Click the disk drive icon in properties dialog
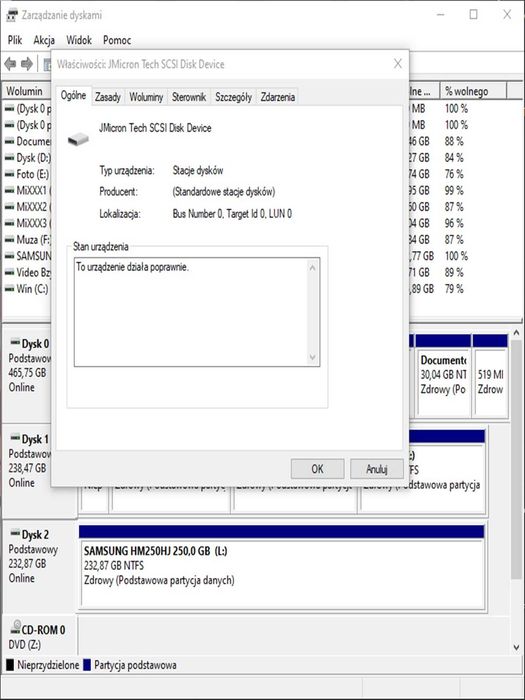525x700 pixels. tap(78, 139)
